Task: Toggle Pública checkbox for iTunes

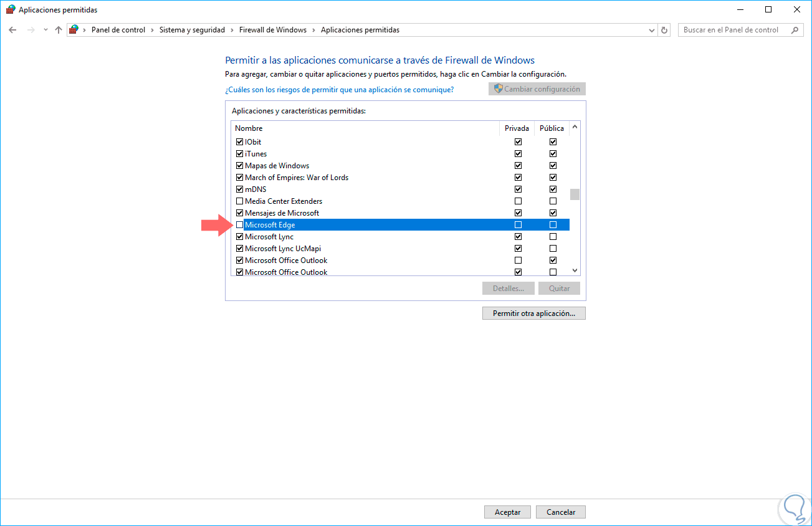Action: [553, 154]
